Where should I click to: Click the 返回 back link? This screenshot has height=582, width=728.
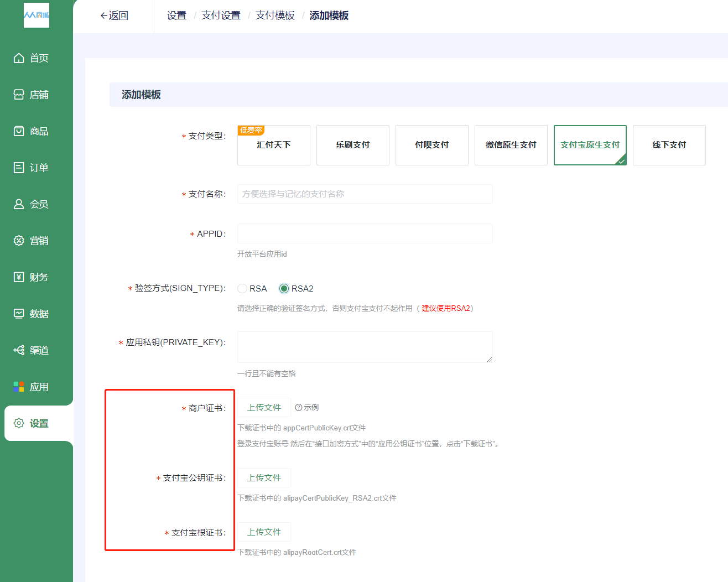point(114,15)
